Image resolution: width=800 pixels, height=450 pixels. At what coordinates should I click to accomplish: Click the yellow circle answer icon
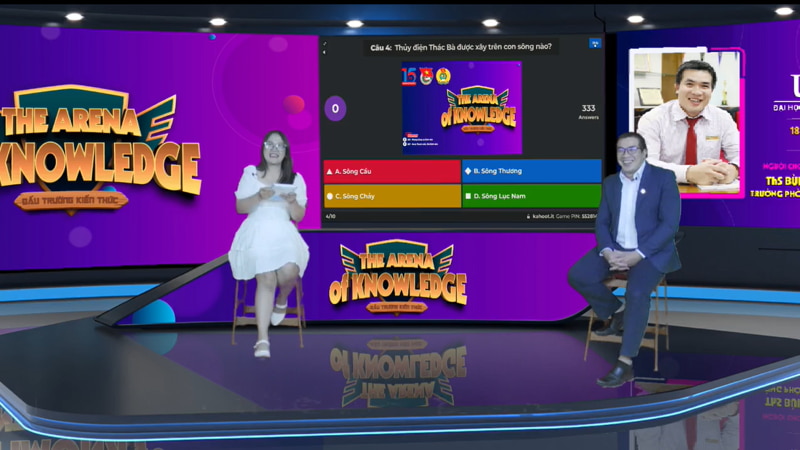330,196
